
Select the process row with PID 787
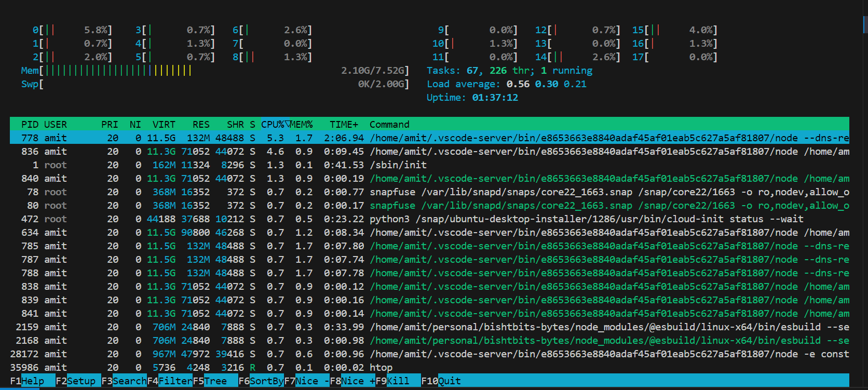429,259
